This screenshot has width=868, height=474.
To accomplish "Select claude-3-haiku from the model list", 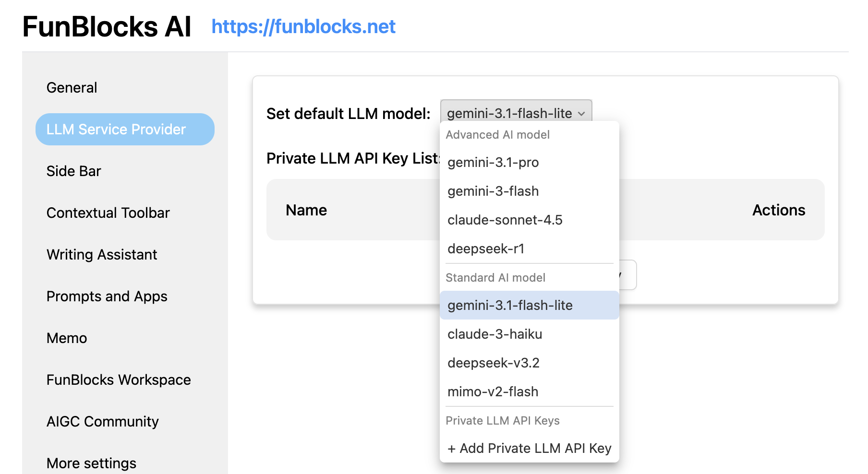I will [x=494, y=334].
